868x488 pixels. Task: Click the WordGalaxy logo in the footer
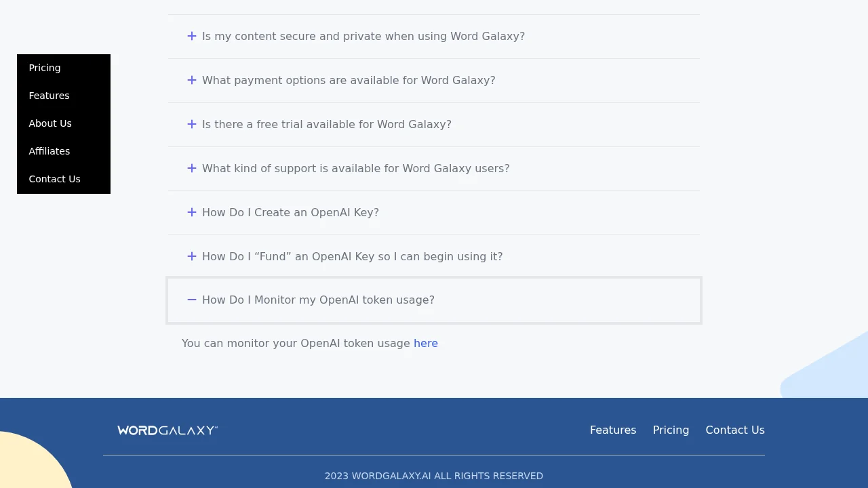click(167, 430)
